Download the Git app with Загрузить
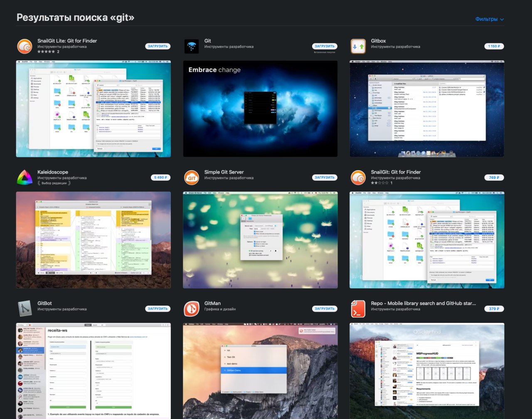 tap(325, 46)
